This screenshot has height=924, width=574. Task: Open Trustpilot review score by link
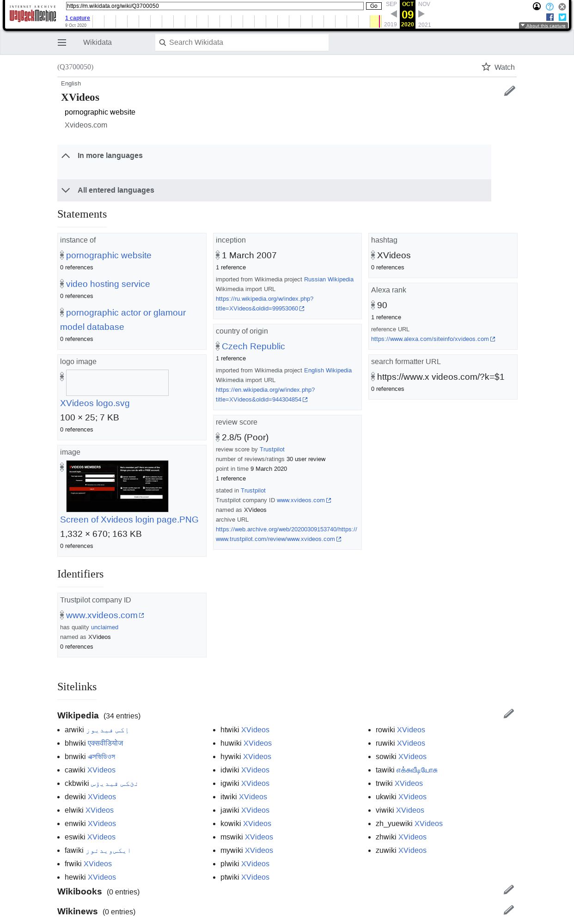[x=272, y=450]
